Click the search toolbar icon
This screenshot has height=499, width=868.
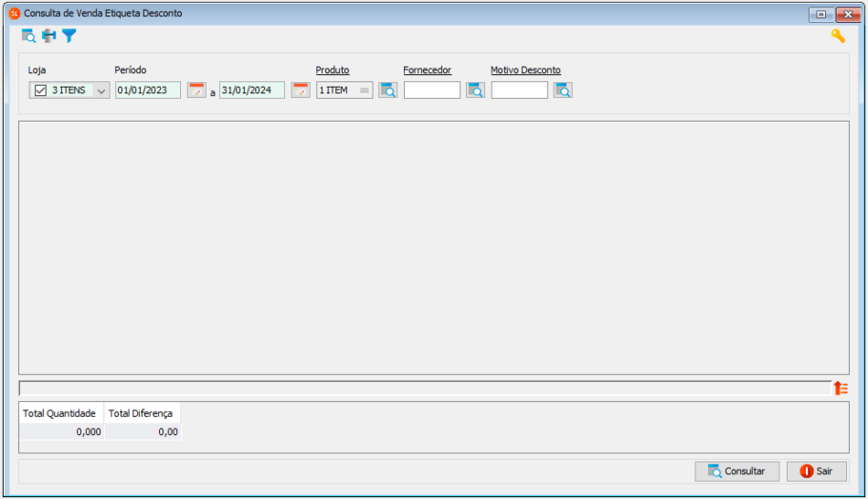(x=28, y=37)
